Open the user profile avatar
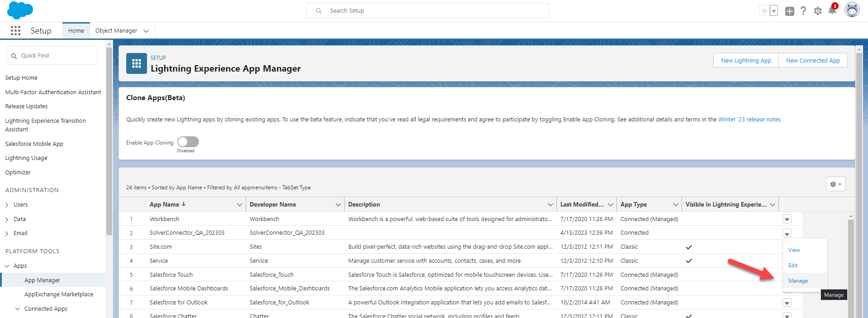Screen dimensions: 868x318 (852, 10)
